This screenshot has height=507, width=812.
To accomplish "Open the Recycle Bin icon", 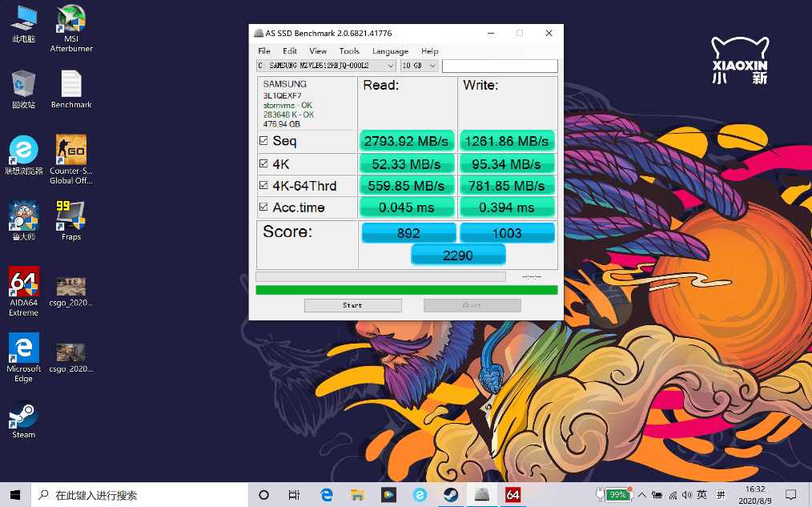I will [x=23, y=84].
